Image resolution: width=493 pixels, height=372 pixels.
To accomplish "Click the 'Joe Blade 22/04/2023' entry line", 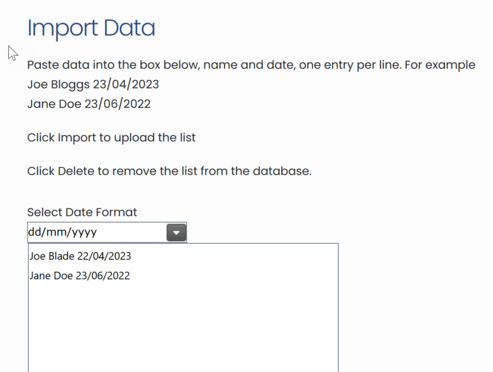I will click(x=80, y=256).
